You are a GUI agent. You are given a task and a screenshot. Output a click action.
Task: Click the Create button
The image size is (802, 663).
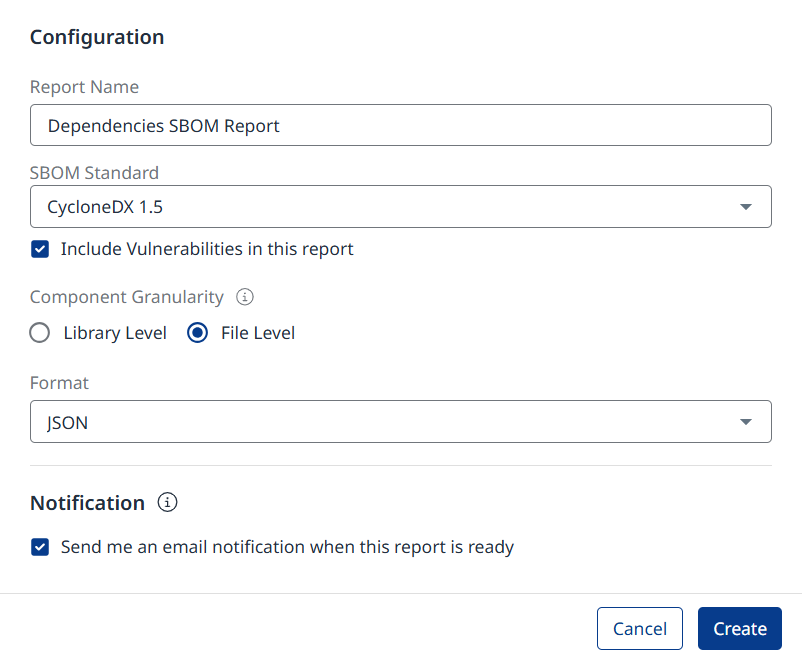tap(740, 628)
